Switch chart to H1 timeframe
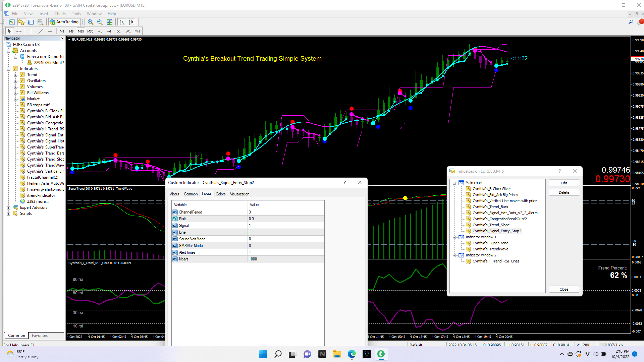Screen dimensions: 644x362 pyautogui.click(x=100, y=31)
